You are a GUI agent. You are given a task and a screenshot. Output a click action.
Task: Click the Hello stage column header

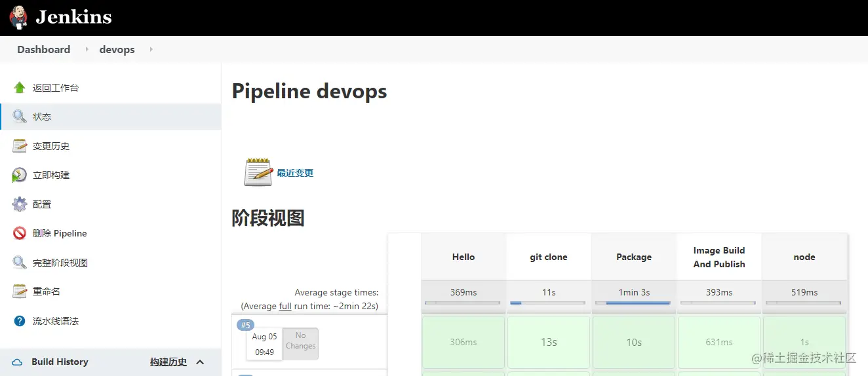[x=464, y=257]
